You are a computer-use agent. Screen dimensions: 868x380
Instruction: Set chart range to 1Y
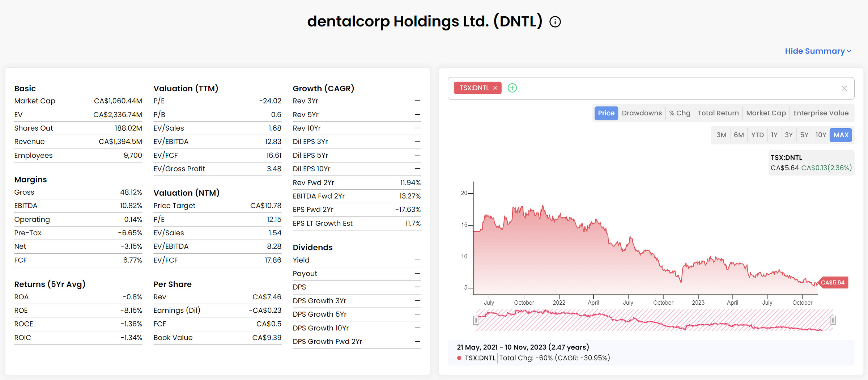pos(774,135)
